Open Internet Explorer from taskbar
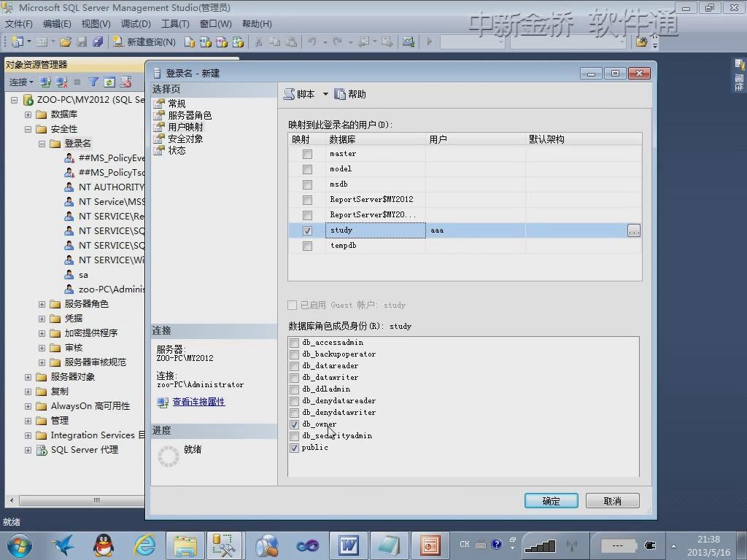This screenshot has width=747, height=560. pos(144,545)
